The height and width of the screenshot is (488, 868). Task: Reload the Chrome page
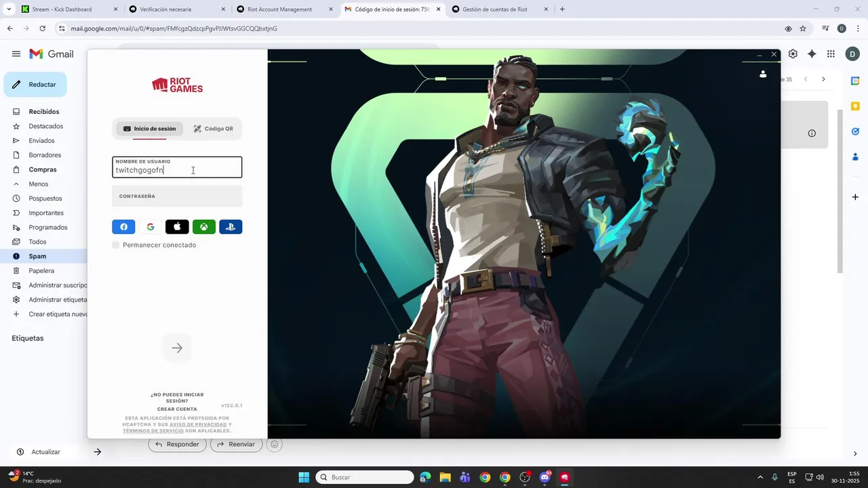click(x=42, y=28)
